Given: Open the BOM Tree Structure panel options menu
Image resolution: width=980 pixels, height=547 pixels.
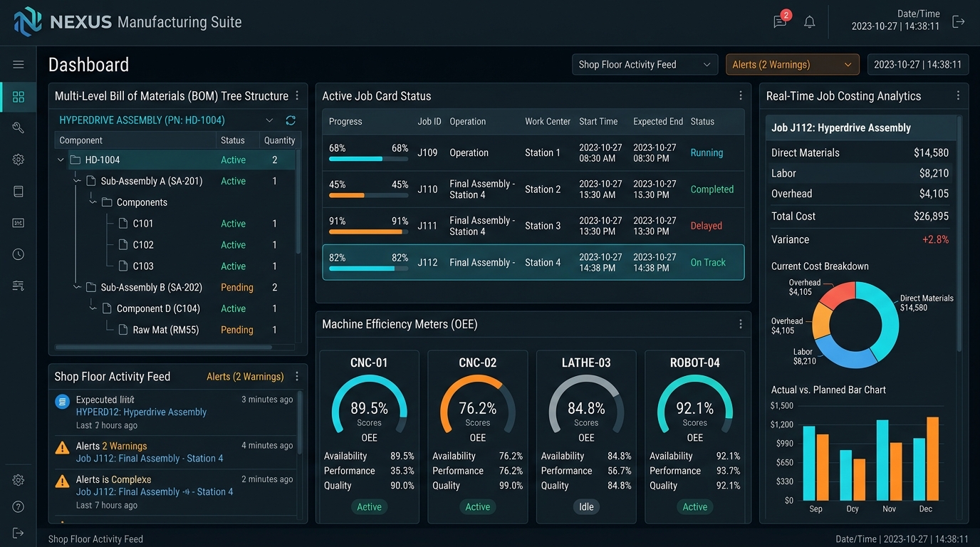Looking at the screenshot, I should 297,96.
